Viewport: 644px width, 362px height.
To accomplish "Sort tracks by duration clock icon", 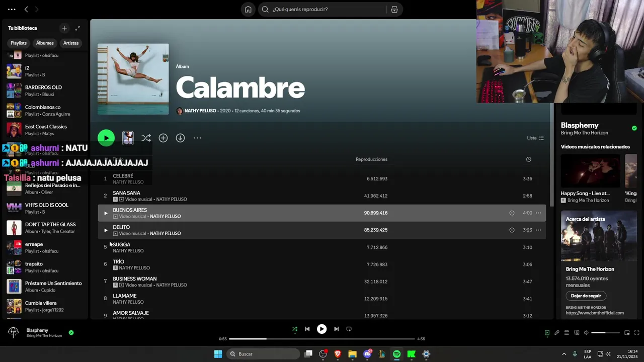I will point(528,159).
